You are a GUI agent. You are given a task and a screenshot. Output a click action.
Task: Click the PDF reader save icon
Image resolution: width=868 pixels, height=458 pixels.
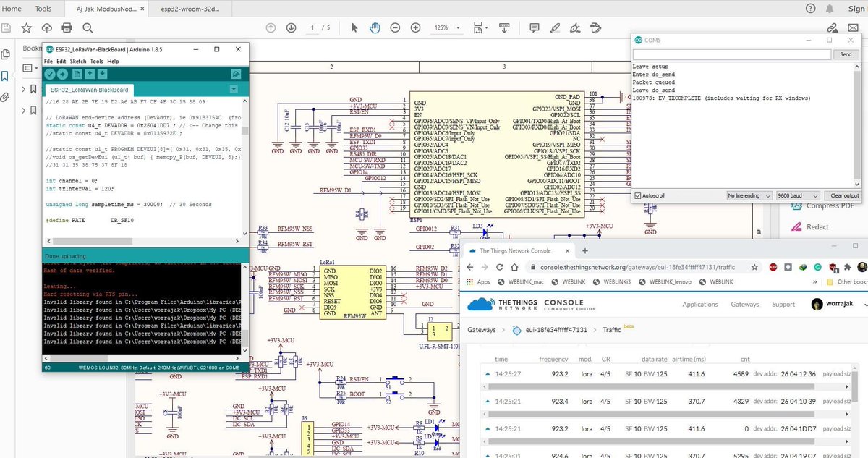pos(6,27)
